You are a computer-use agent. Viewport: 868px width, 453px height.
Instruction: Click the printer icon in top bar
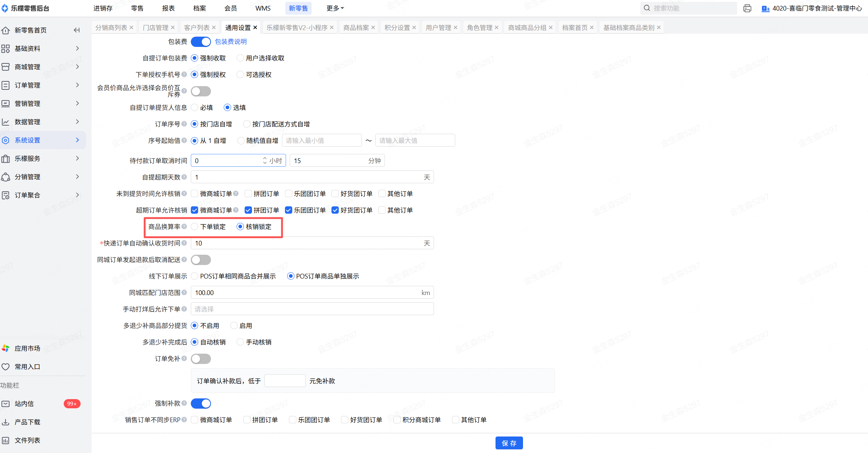pos(747,8)
